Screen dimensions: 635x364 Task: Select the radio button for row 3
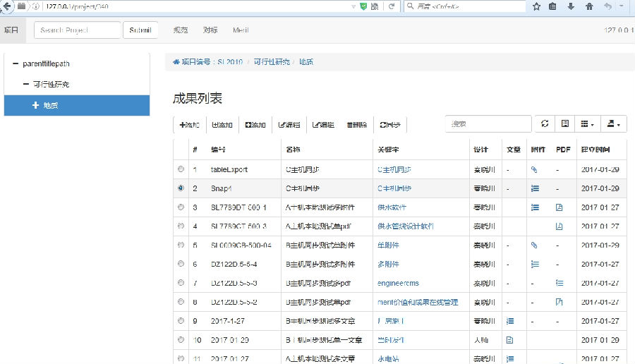coord(181,207)
